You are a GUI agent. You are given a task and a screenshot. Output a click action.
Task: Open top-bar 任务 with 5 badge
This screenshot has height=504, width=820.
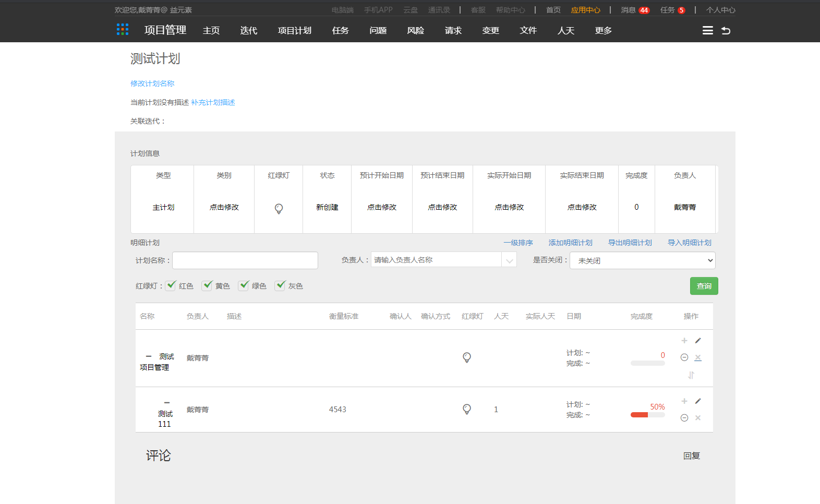click(x=673, y=10)
